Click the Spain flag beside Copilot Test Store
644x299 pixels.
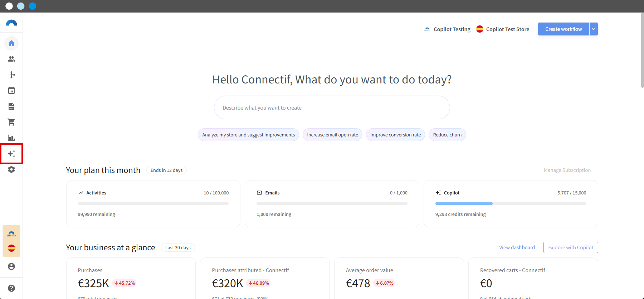point(480,29)
